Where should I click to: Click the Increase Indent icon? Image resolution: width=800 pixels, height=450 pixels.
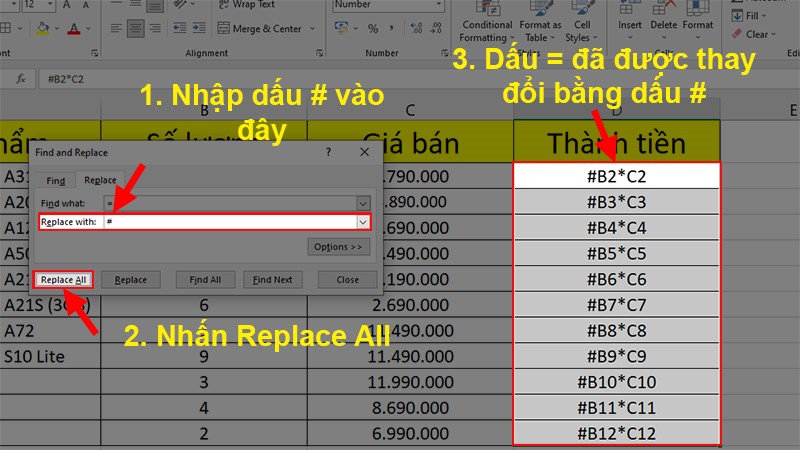coord(199,28)
